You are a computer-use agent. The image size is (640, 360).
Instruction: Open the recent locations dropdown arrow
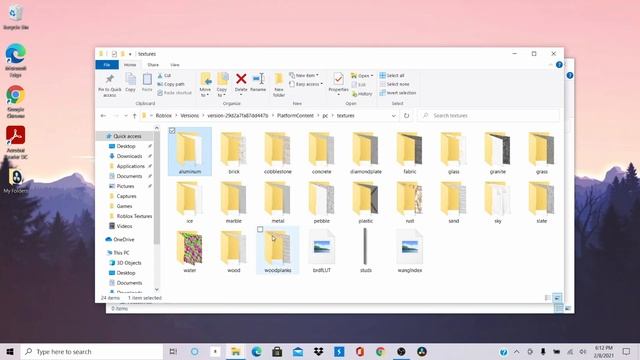pyautogui.click(x=126, y=116)
